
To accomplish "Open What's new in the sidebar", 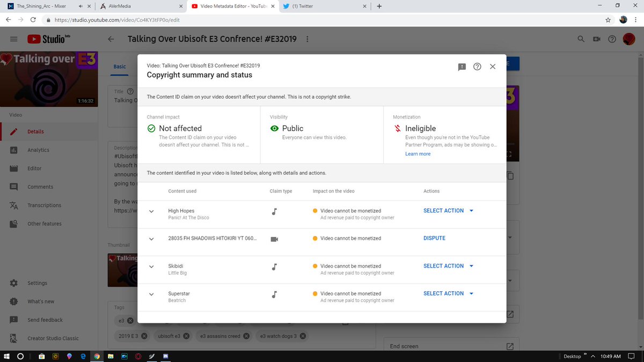I will pyautogui.click(x=49, y=301).
